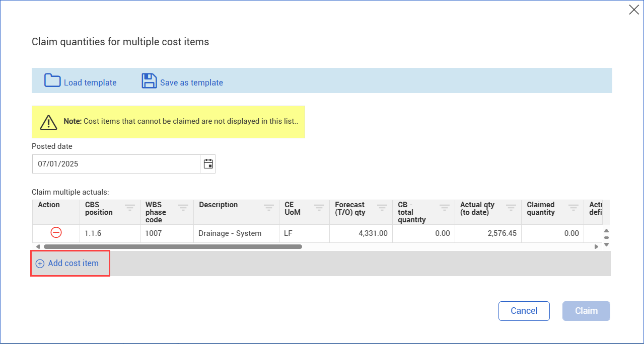
Task: Open the Actual qty (to date) filter
Action: pos(511,207)
